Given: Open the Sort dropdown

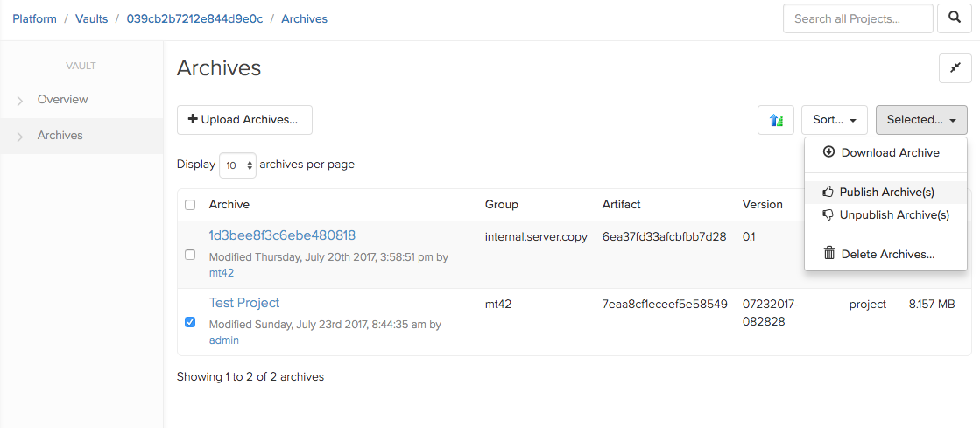Looking at the screenshot, I should pyautogui.click(x=834, y=120).
